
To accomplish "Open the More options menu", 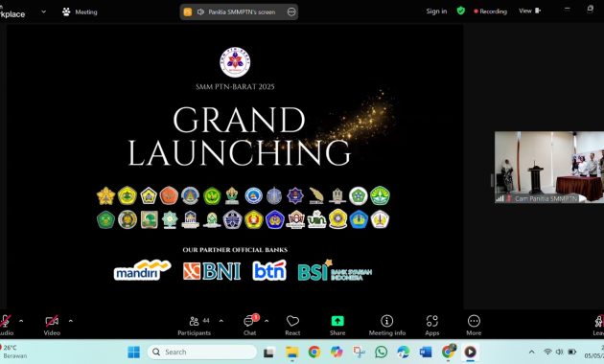I will click(474, 326).
